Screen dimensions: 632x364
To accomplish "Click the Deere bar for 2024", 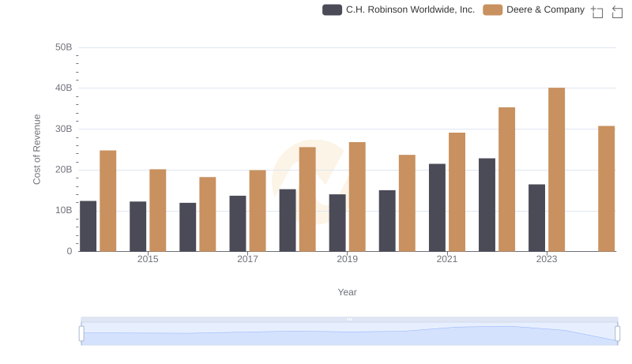I will 606,189.
